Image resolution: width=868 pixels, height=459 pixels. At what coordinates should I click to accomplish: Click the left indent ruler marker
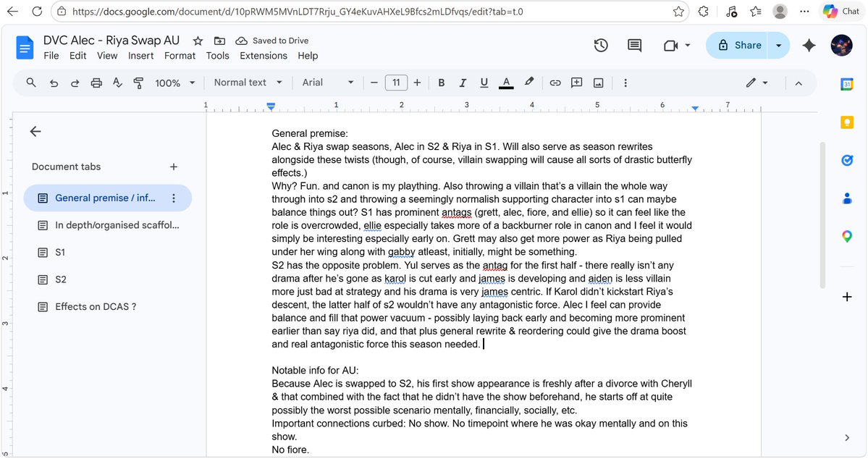point(271,106)
